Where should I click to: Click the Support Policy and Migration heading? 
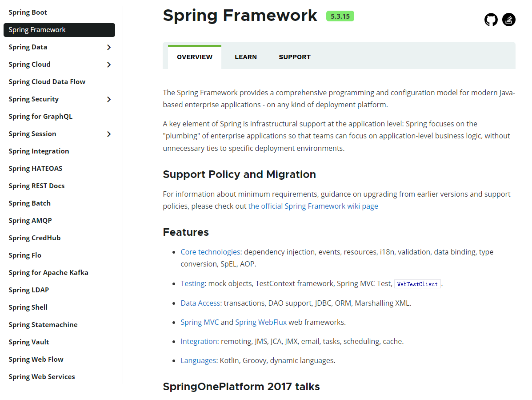[239, 174]
